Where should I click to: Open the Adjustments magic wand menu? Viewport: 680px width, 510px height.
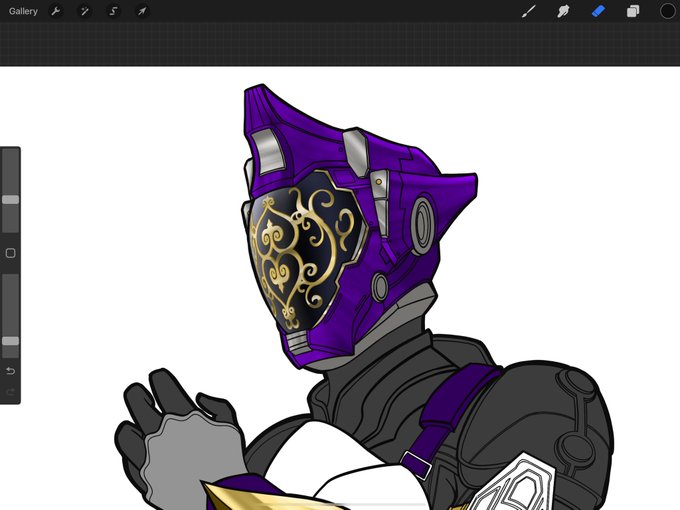click(x=85, y=11)
